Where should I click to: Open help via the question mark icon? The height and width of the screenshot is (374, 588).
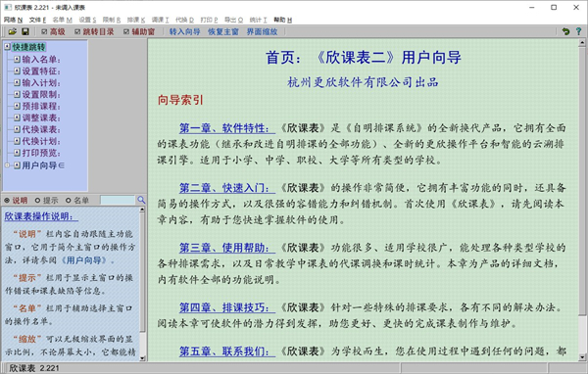tap(578, 32)
